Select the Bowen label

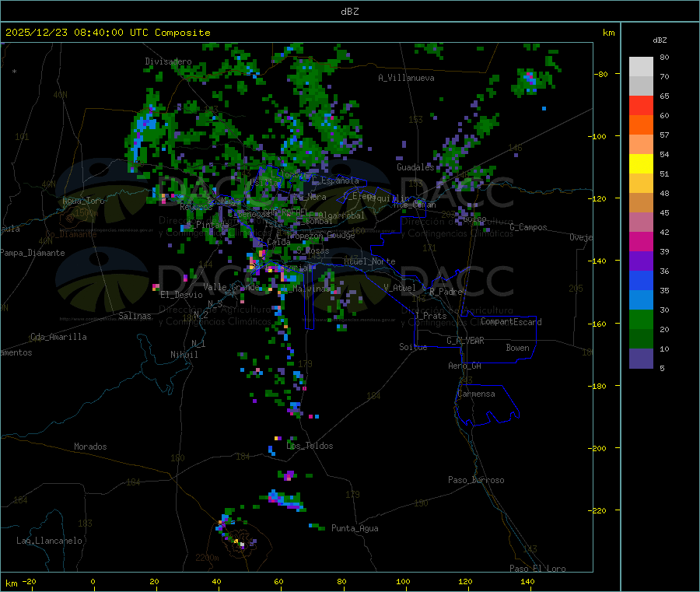tap(518, 348)
